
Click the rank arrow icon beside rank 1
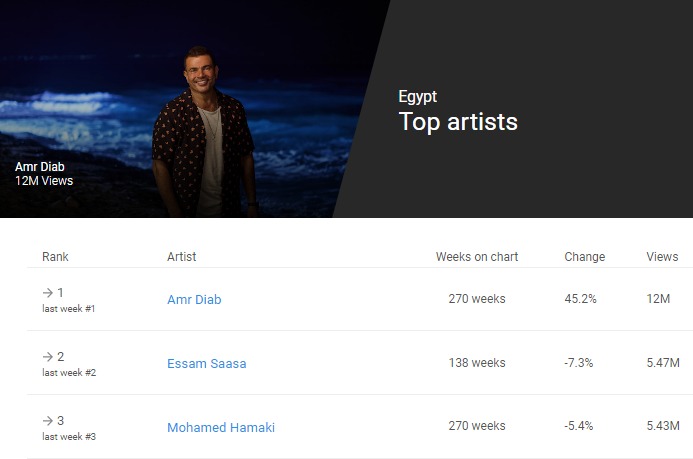pyautogui.click(x=47, y=293)
